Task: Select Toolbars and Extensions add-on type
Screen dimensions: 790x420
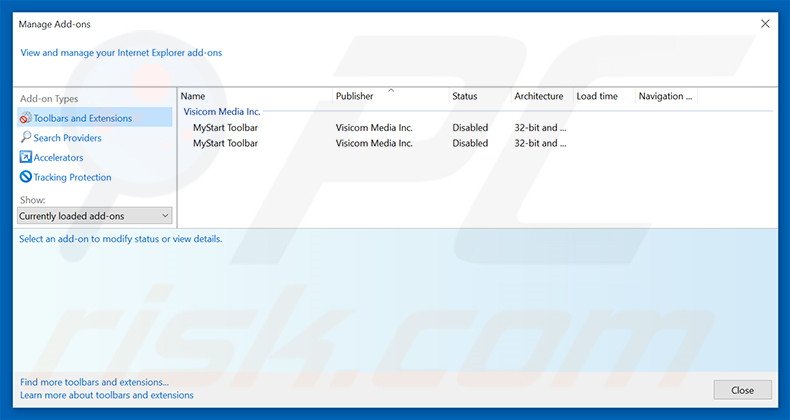Action: [x=95, y=118]
